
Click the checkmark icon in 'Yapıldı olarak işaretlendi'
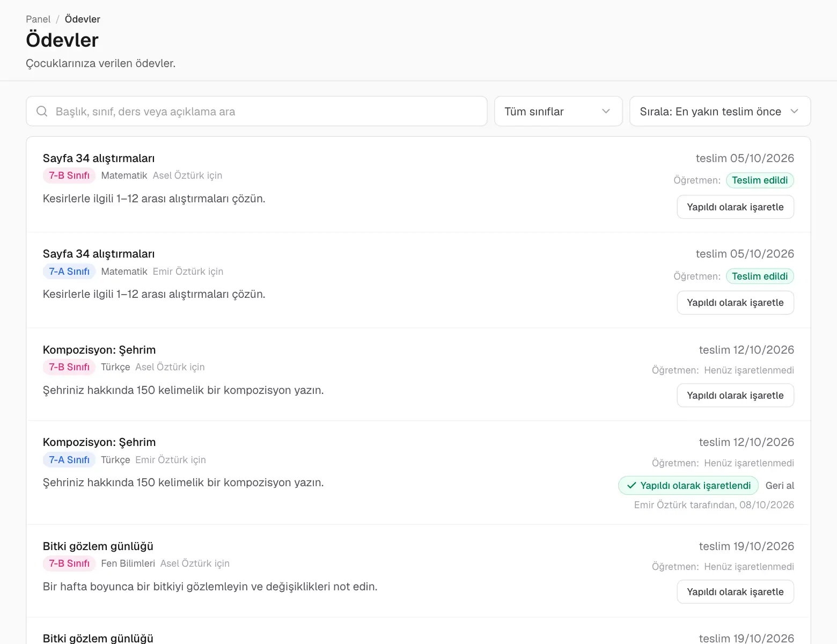coord(632,485)
